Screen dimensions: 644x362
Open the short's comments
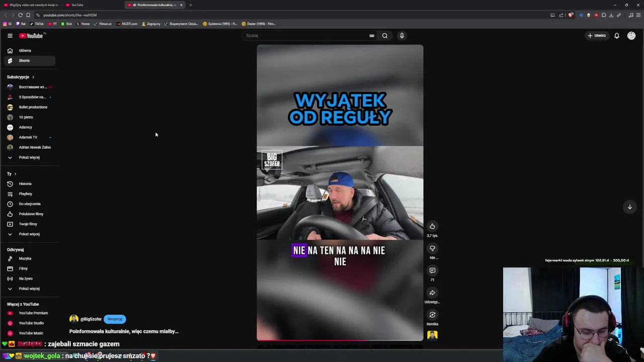click(x=432, y=270)
